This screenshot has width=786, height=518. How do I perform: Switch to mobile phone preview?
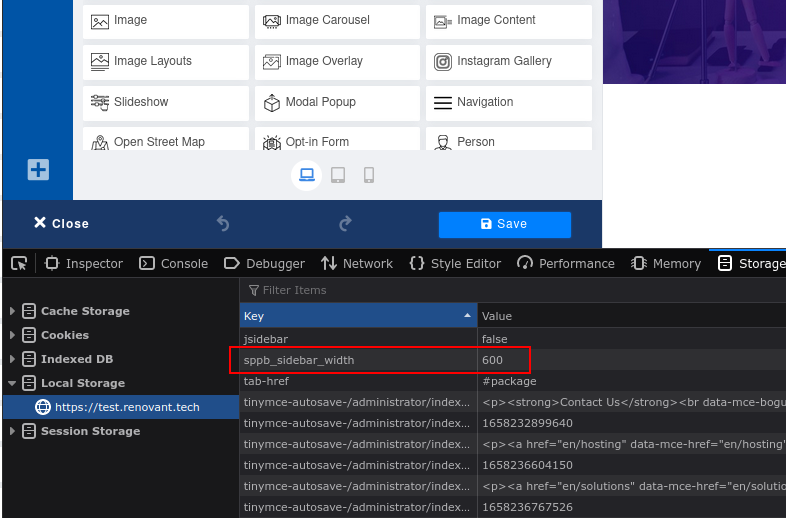pos(369,175)
